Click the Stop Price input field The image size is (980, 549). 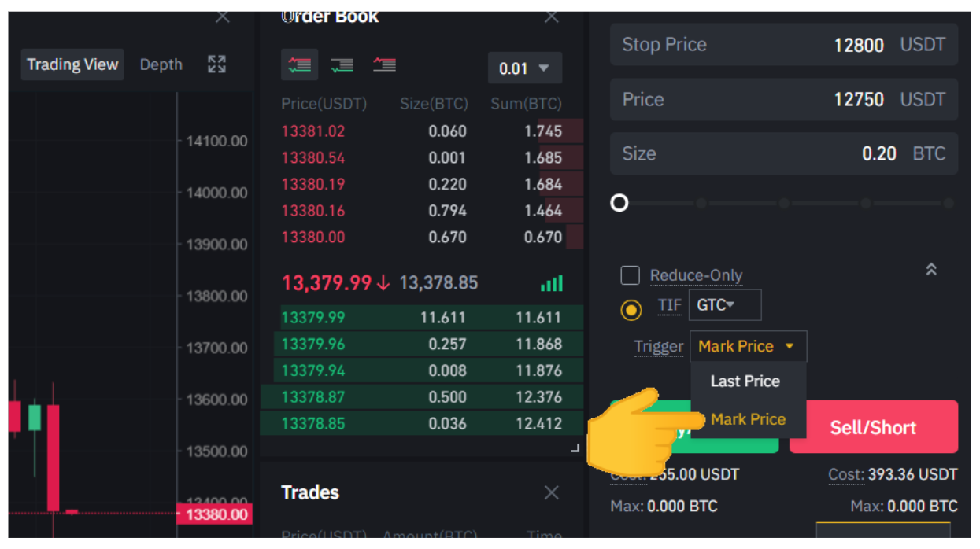pos(783,45)
